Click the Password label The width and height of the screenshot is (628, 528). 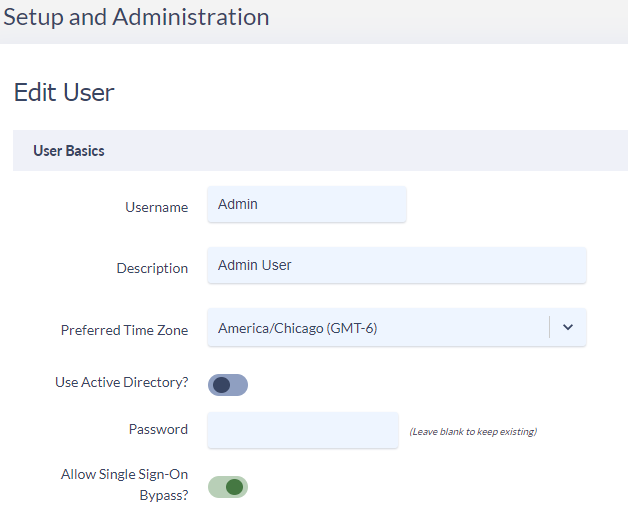[158, 429]
